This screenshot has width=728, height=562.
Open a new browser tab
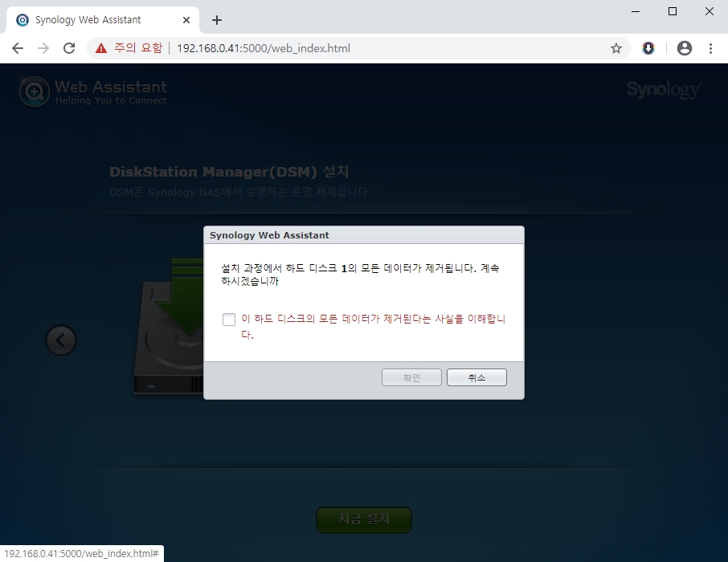tap(217, 20)
